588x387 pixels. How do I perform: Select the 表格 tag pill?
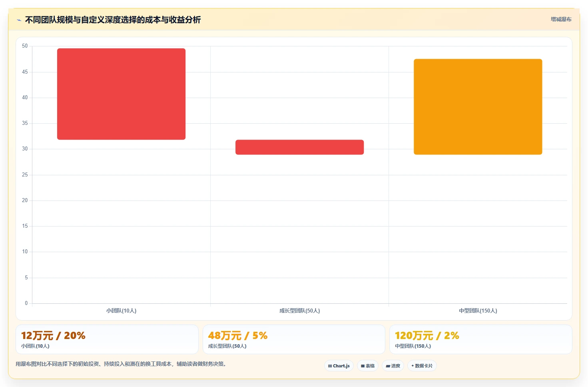[x=368, y=366]
